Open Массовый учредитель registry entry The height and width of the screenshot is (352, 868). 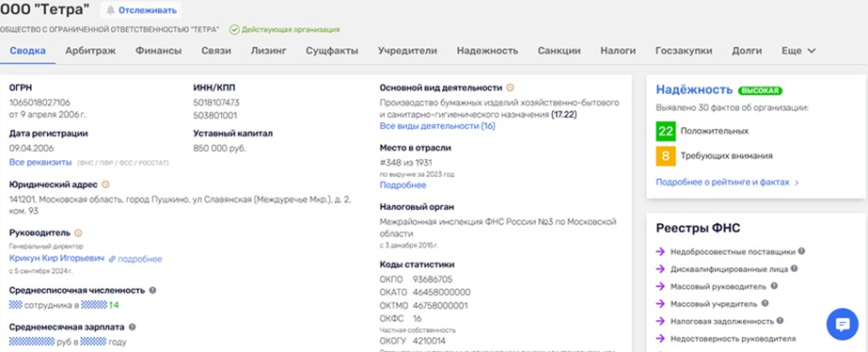pos(714,304)
